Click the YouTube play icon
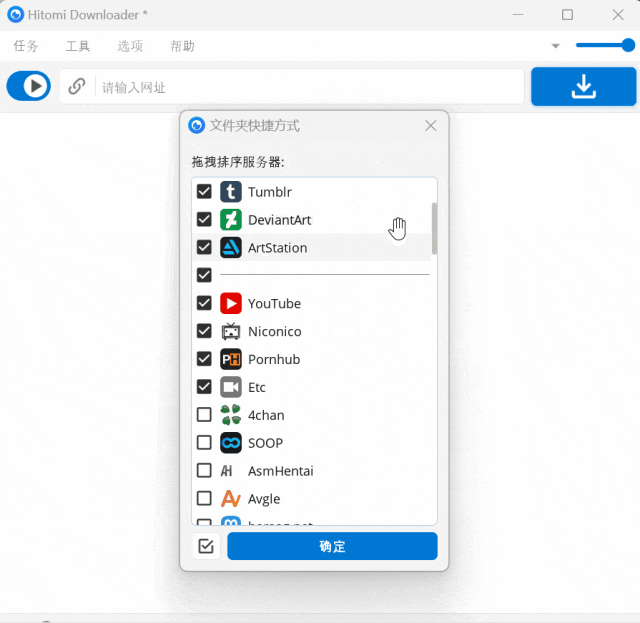The width and height of the screenshot is (640, 623). pyautogui.click(x=231, y=303)
